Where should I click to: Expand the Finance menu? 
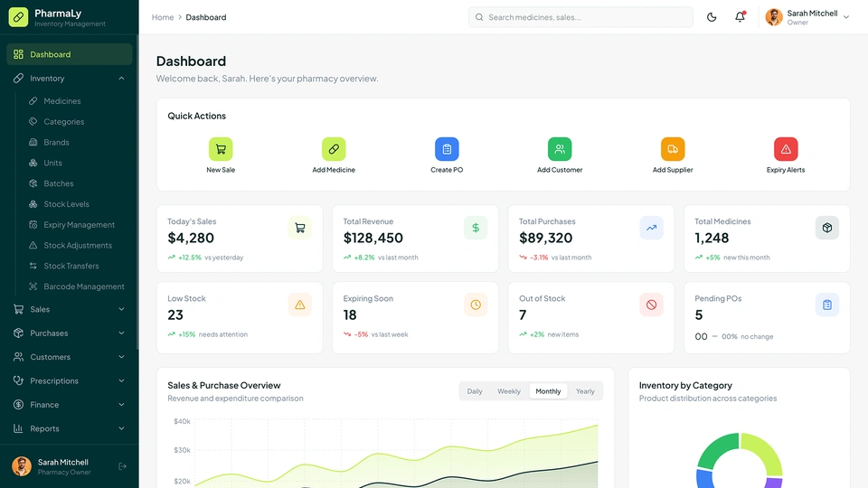pos(70,405)
